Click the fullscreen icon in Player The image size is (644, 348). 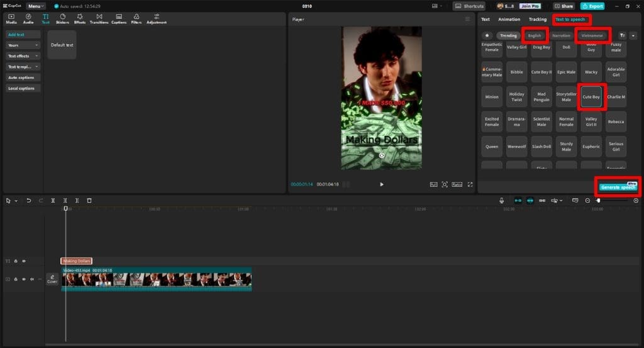(470, 184)
